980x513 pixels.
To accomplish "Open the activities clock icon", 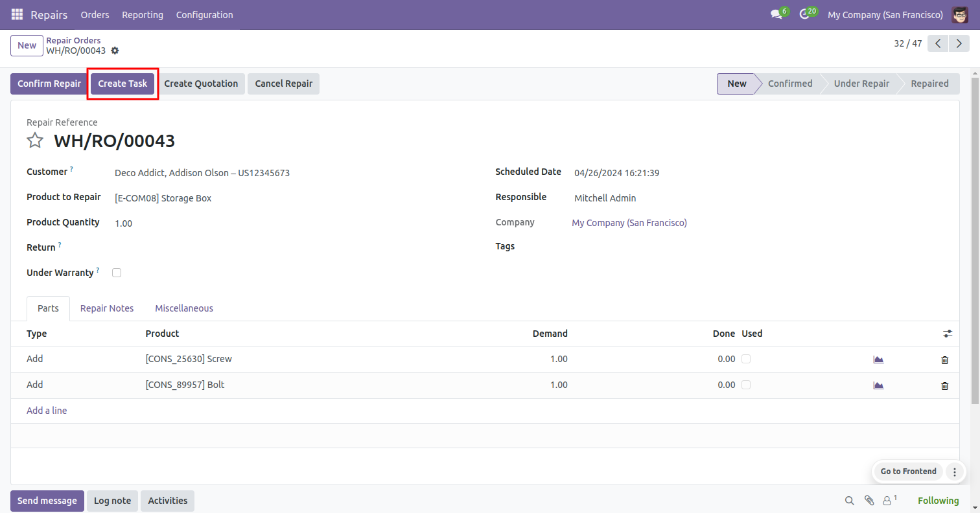I will pos(804,14).
